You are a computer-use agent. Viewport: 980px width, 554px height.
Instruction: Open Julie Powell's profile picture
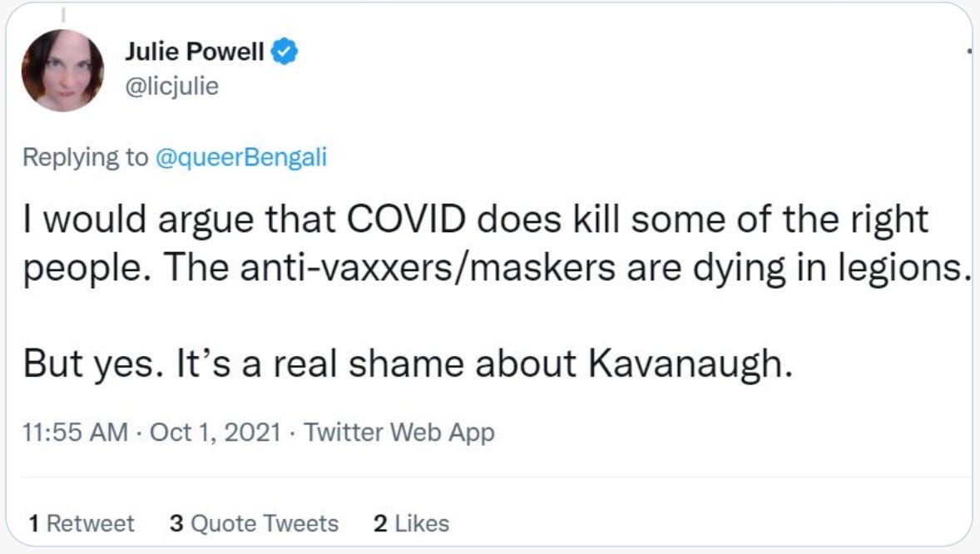click(x=62, y=71)
